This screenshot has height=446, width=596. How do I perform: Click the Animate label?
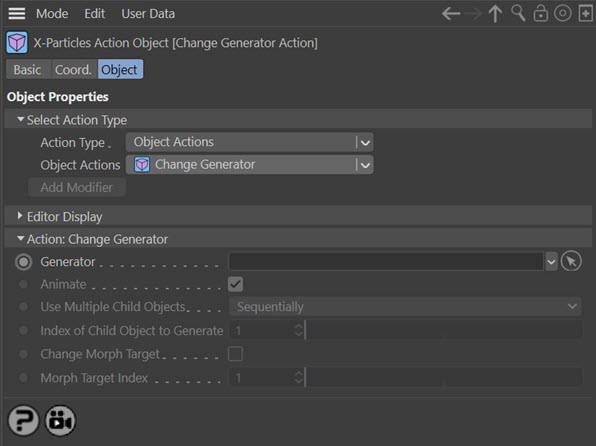click(63, 284)
